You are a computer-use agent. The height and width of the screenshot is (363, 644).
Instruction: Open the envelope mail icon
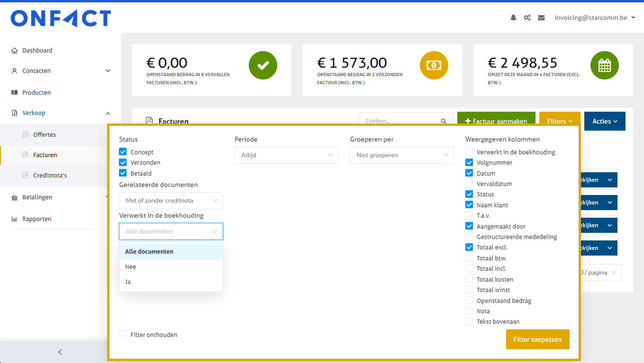coord(541,18)
